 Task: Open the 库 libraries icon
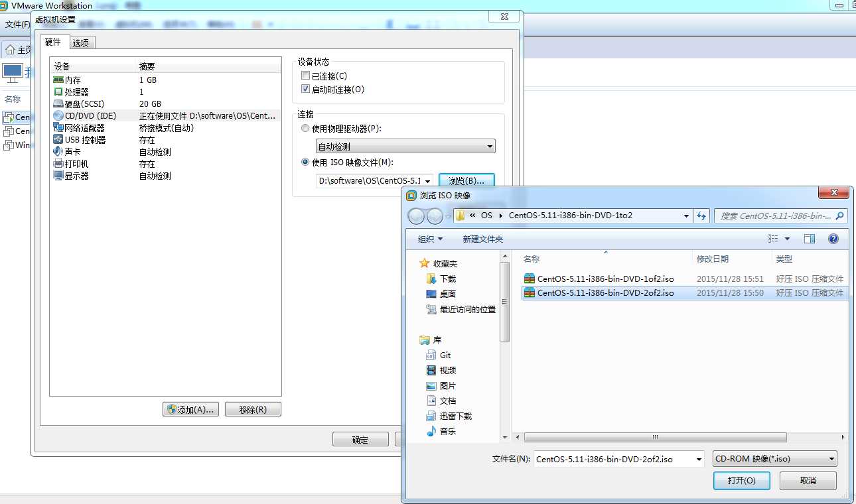tap(425, 340)
